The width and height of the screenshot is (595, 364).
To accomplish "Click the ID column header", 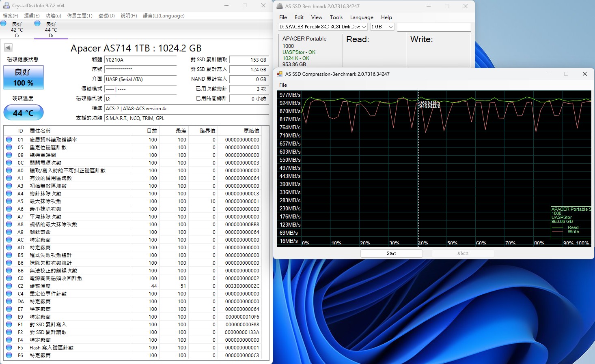I will click(x=21, y=131).
